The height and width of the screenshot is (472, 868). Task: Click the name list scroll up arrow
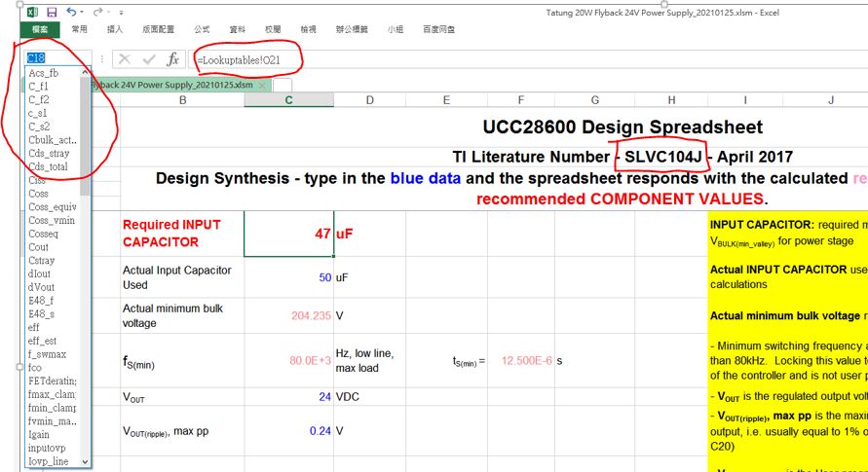[86, 72]
